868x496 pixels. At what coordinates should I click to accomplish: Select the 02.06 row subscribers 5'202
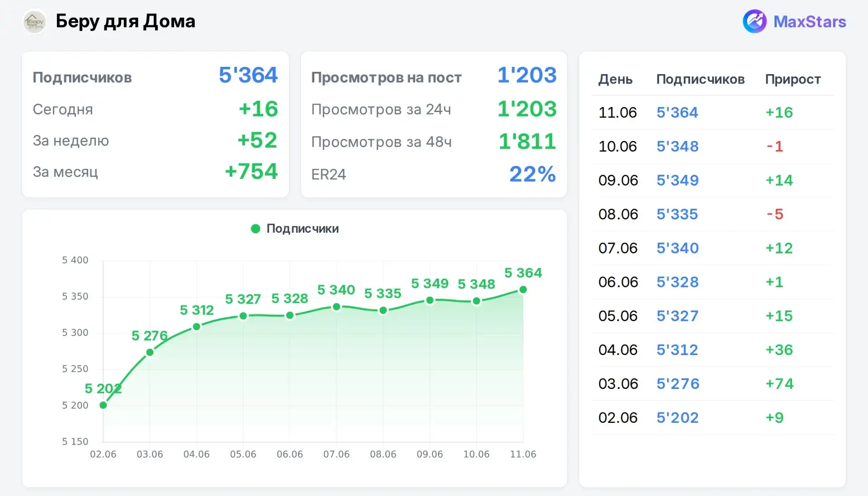coord(678,417)
